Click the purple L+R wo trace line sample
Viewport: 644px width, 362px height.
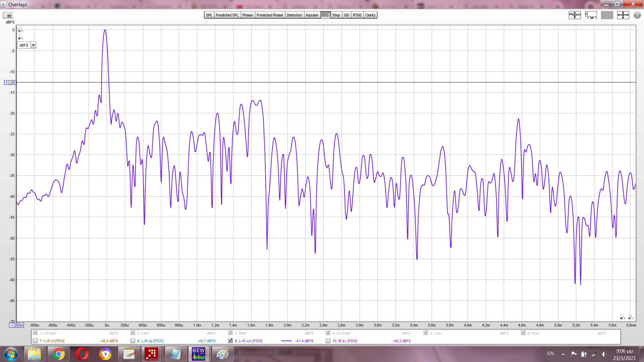click(286, 341)
